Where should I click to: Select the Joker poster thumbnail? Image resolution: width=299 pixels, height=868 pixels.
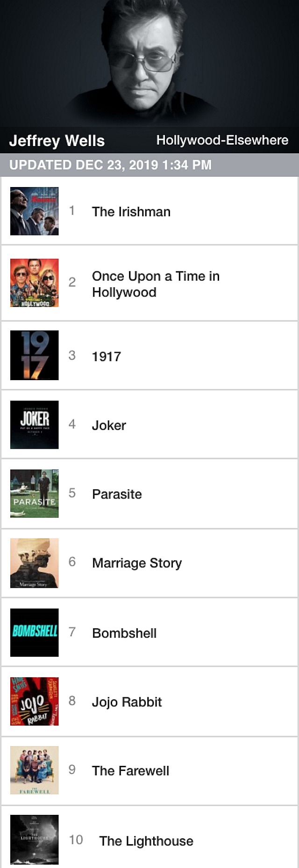click(35, 424)
